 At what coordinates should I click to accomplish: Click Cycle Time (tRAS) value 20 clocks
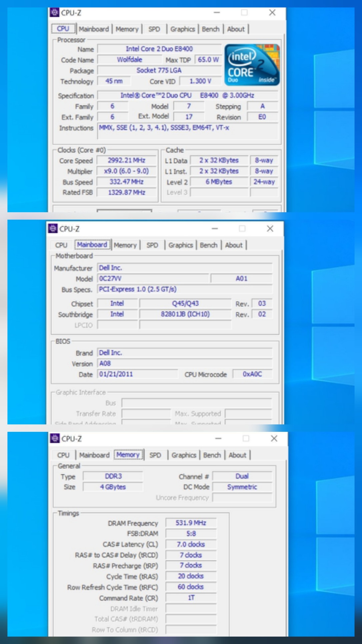click(x=191, y=576)
